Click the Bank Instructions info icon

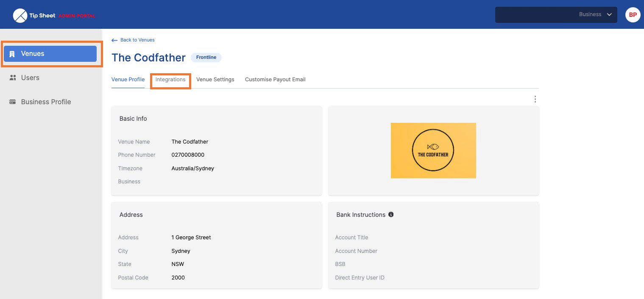coord(391,215)
